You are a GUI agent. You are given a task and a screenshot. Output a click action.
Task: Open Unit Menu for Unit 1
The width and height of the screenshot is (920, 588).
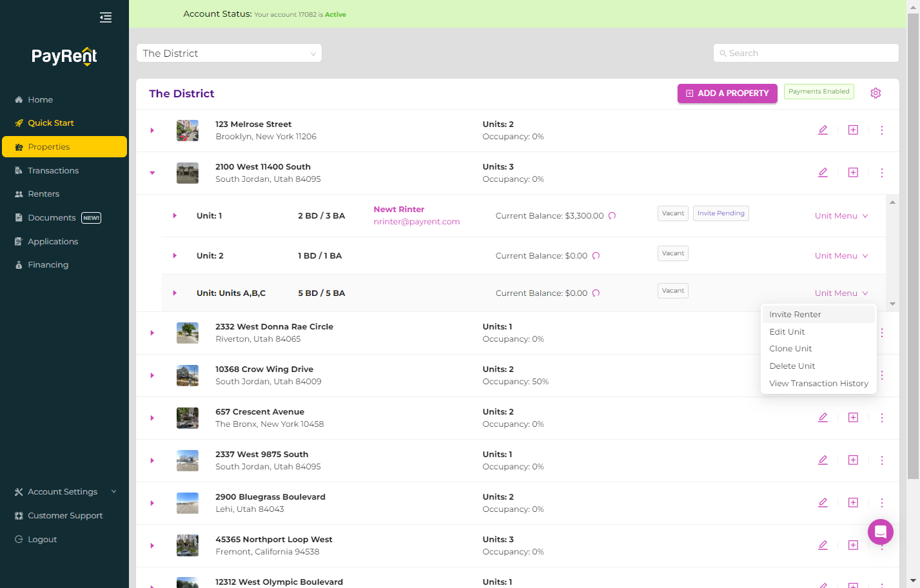(841, 216)
